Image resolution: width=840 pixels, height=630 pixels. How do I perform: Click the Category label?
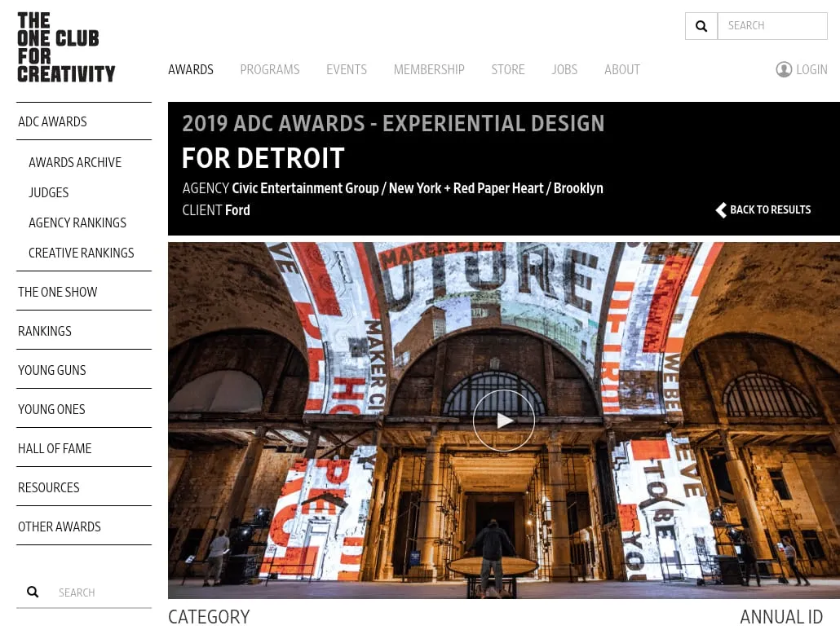click(x=209, y=617)
